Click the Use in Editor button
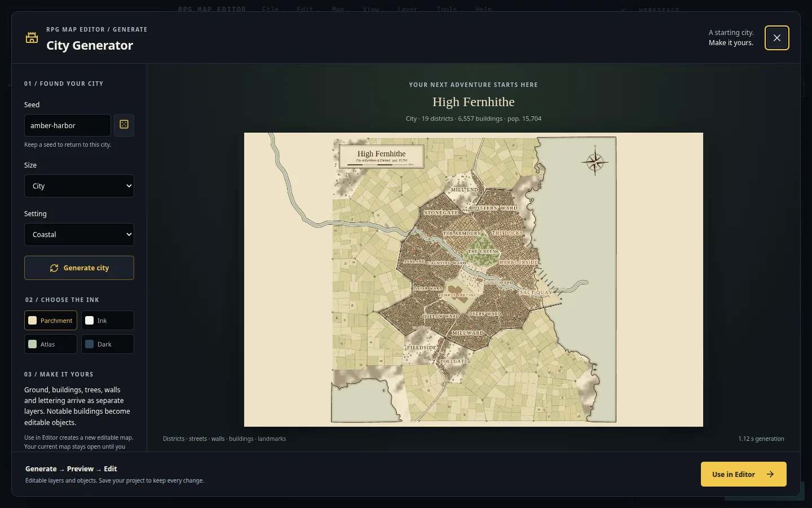 744,474
